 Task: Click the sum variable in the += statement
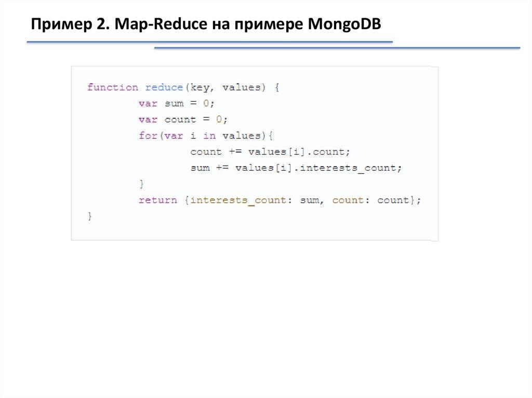pyautogui.click(x=200, y=168)
